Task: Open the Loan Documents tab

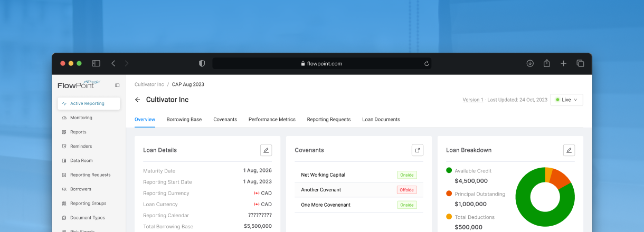Action: 381,120
